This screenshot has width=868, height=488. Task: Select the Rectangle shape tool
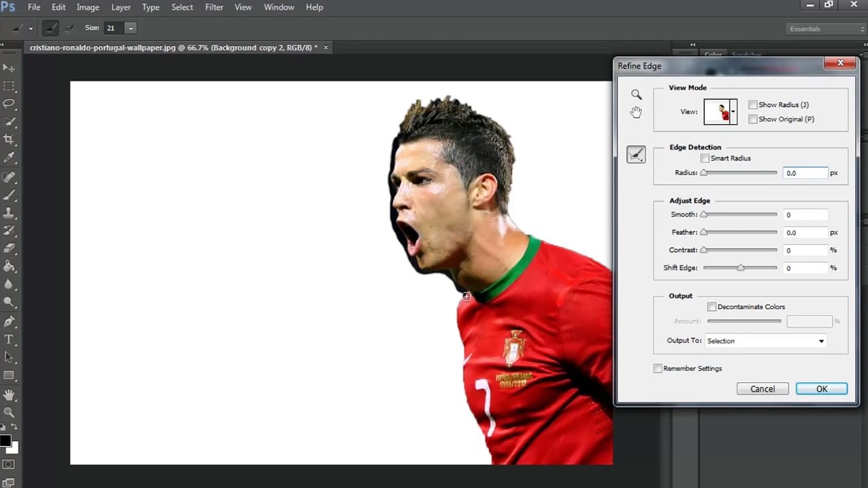(x=9, y=375)
